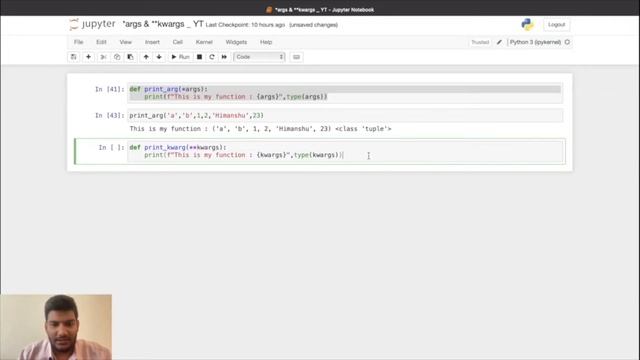Click the In [43] prompt
The height and width of the screenshot is (360, 640).
(x=109, y=116)
